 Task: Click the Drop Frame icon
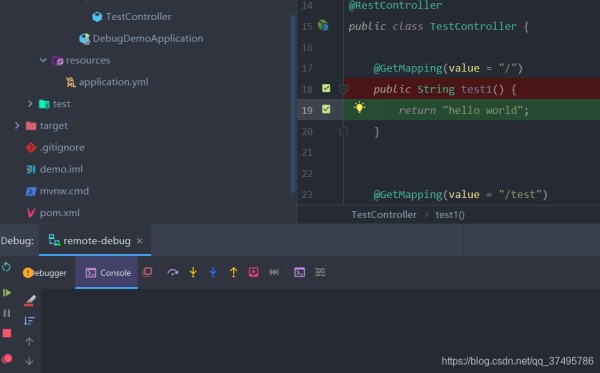pyautogui.click(x=253, y=272)
